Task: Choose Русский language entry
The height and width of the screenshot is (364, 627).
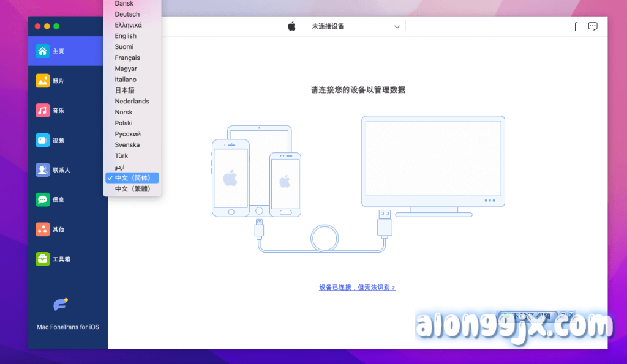Action: (128, 134)
